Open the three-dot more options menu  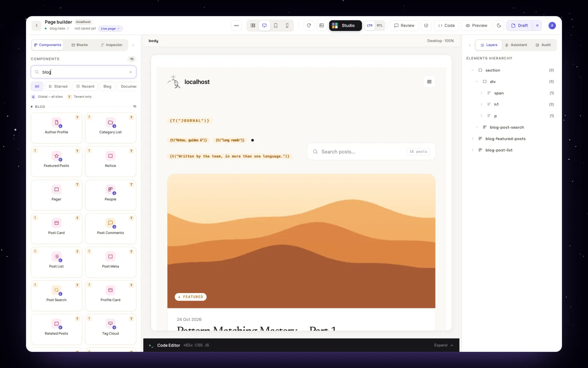236,25
